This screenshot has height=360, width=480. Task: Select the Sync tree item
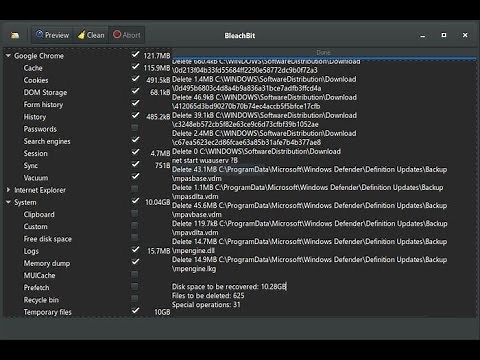30,166
